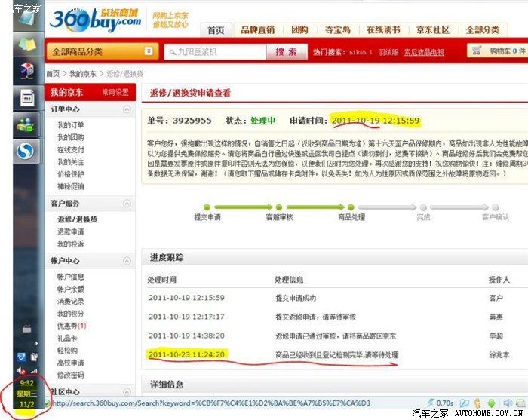Open the document window taskbar icon
This screenshot has height=420, width=528.
[27, 97]
